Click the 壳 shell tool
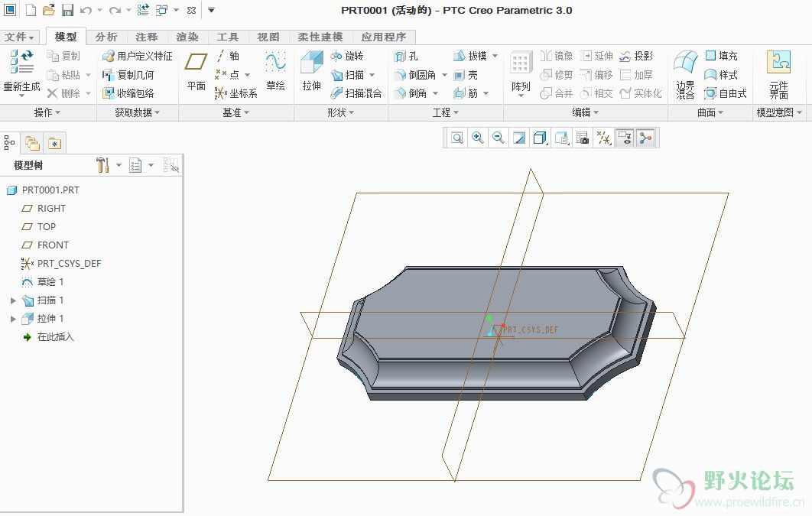The height and width of the screenshot is (516, 812). tap(466, 75)
